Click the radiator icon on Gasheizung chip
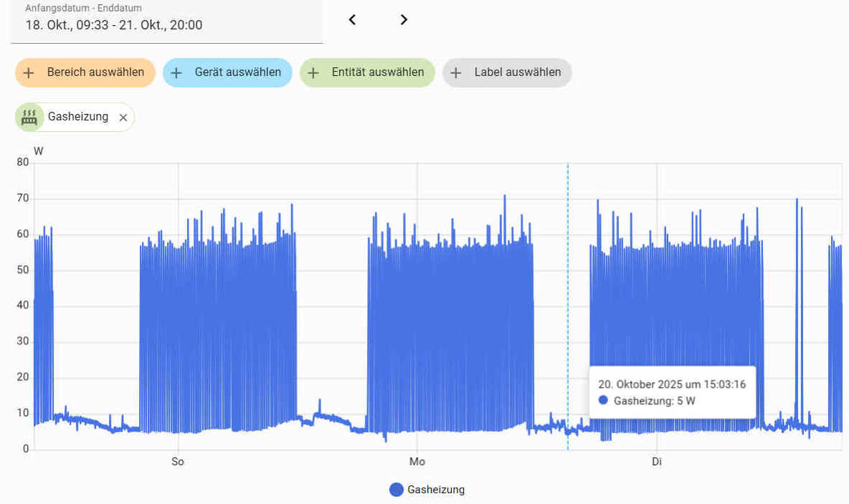This screenshot has width=849, height=504. 29,117
